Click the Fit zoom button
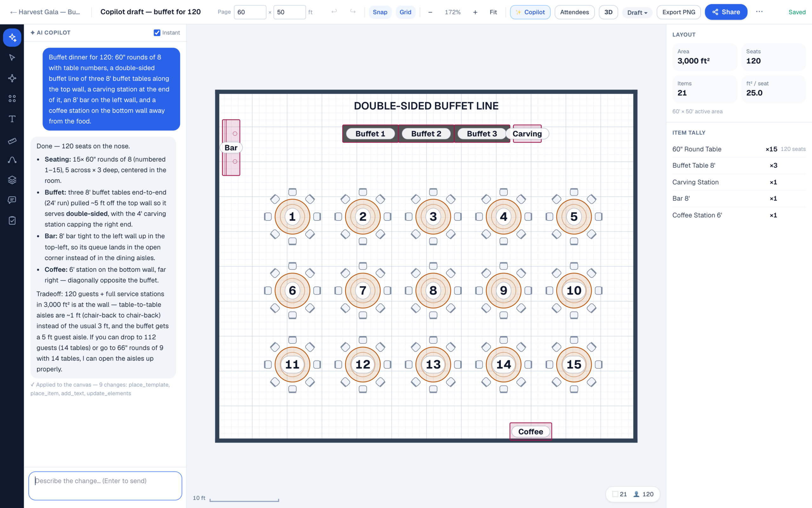The height and width of the screenshot is (508, 812). (493, 12)
